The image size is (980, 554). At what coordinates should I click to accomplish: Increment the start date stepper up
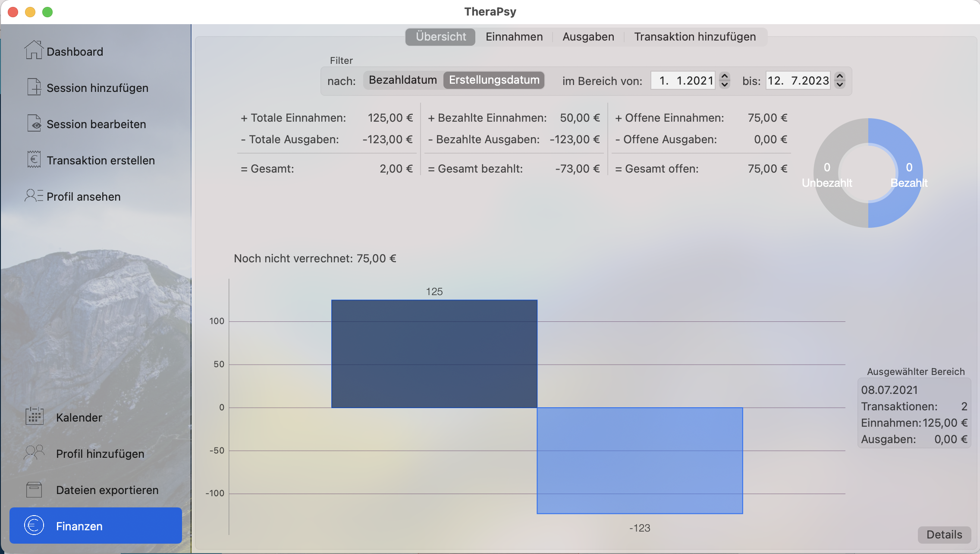tap(725, 76)
